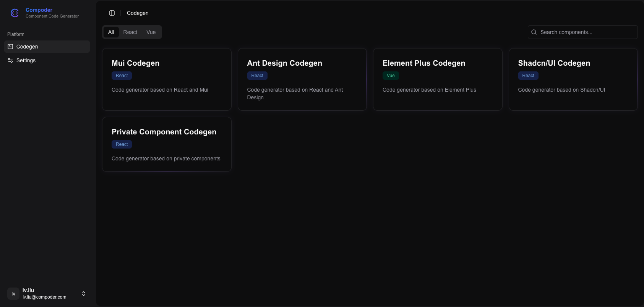644x307 pixels.
Task: Click the React badge on Ant Design Codegen
Action: pyautogui.click(x=257, y=76)
